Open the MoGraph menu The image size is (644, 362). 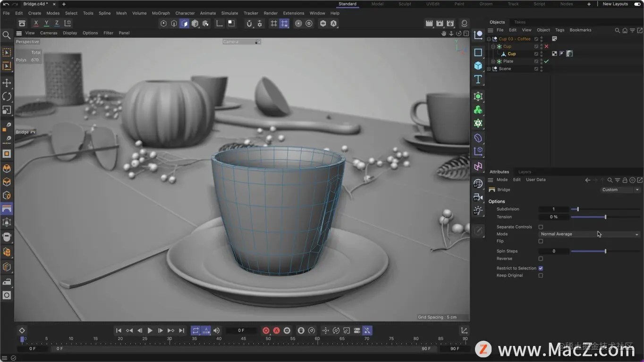point(161,13)
